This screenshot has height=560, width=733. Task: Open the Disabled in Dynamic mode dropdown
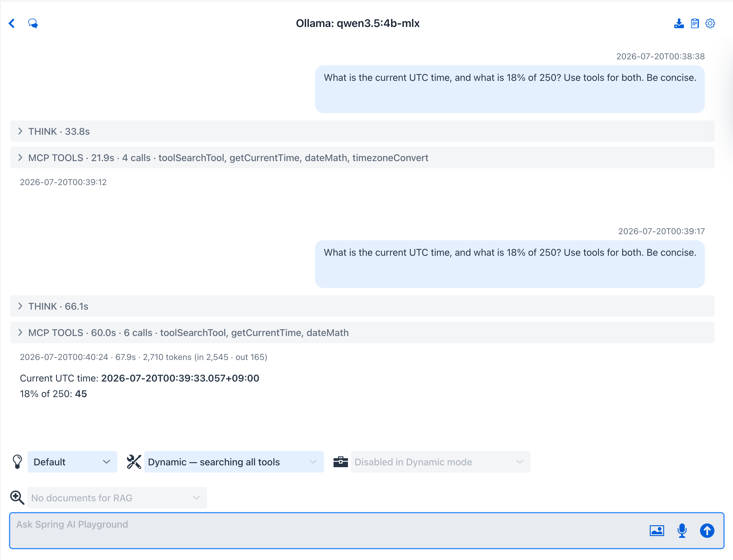441,462
